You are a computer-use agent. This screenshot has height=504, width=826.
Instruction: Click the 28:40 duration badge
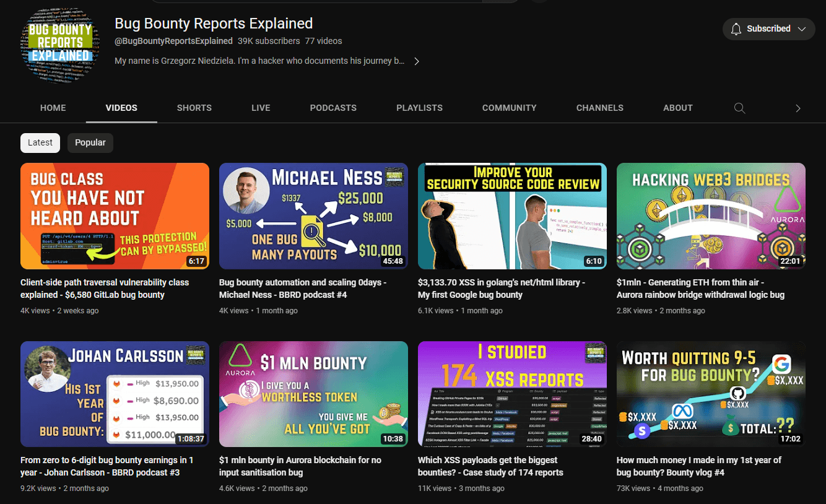[592, 439]
